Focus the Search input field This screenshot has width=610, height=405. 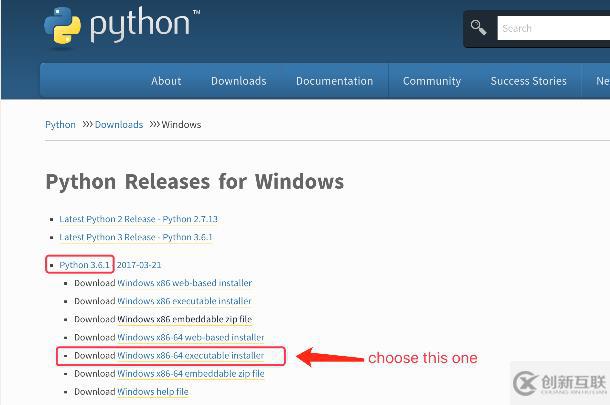pyautogui.click(x=554, y=28)
